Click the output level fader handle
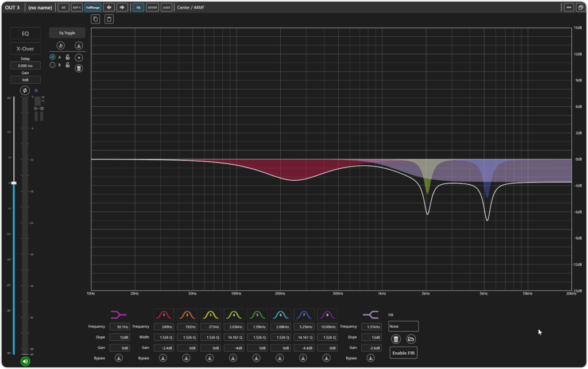 (14, 183)
